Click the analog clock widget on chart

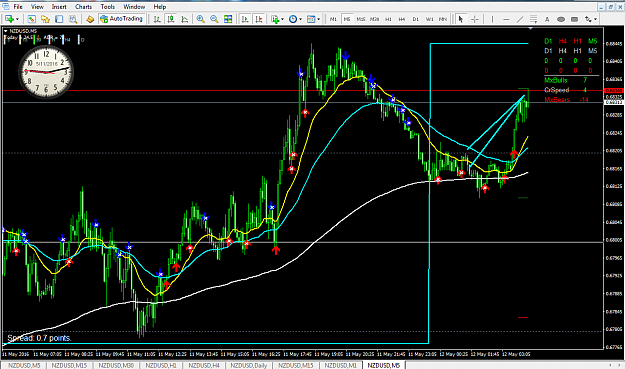coord(46,72)
